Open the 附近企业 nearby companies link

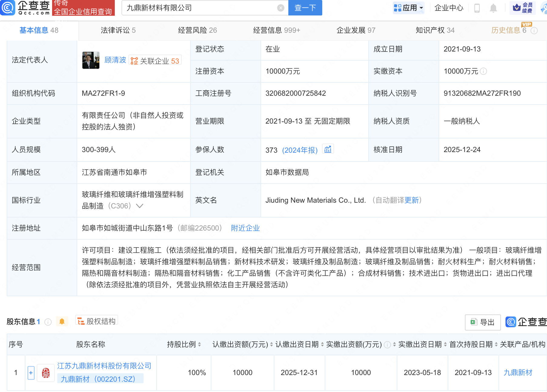(245, 228)
